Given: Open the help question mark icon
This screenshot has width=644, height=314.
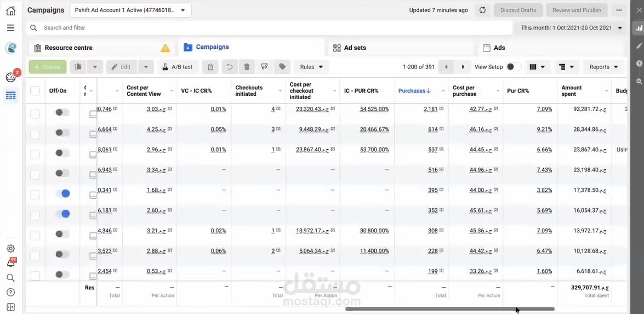Looking at the screenshot, I should (10, 292).
